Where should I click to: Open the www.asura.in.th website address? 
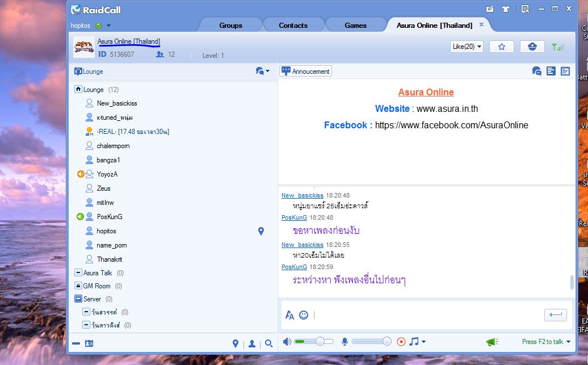(x=447, y=109)
